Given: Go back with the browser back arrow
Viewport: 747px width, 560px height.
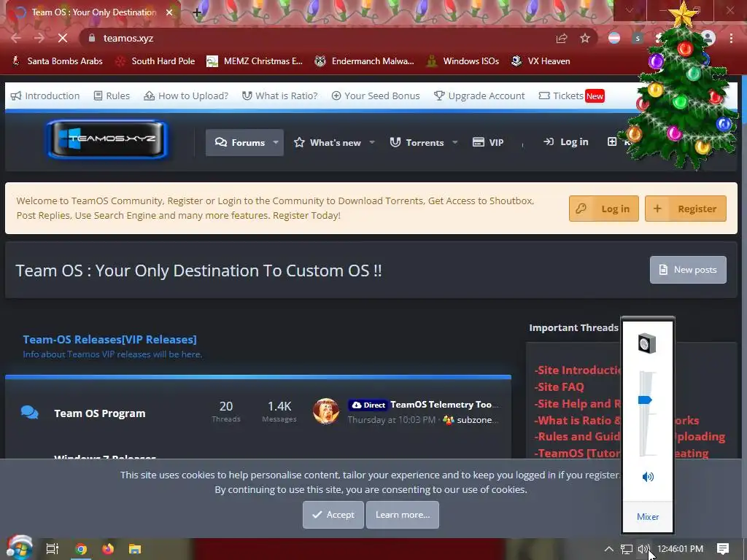Looking at the screenshot, I should pos(16,38).
